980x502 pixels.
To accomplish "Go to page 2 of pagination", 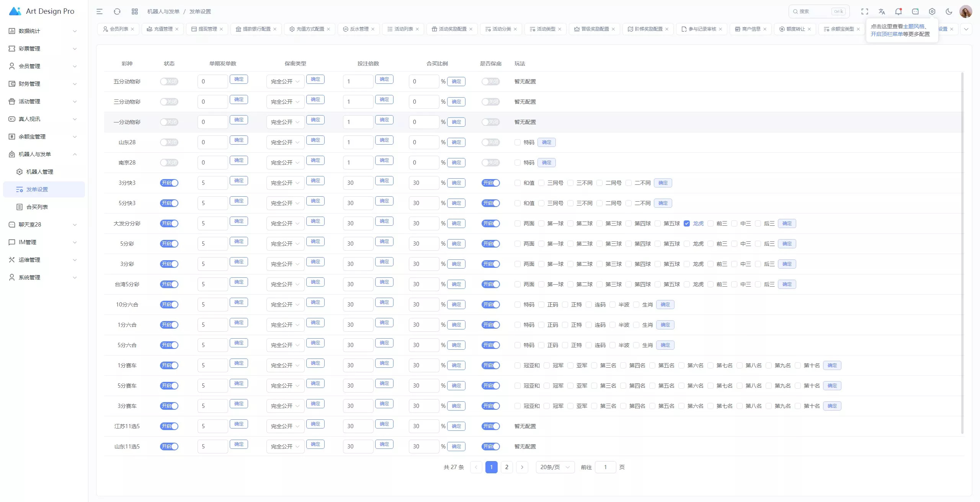I will pos(506,467).
